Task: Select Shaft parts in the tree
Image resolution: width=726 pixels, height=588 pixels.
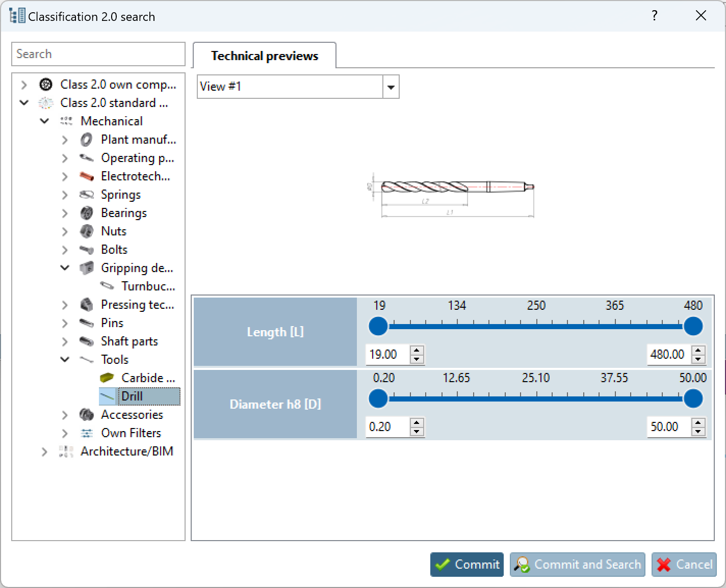Action: tap(129, 341)
